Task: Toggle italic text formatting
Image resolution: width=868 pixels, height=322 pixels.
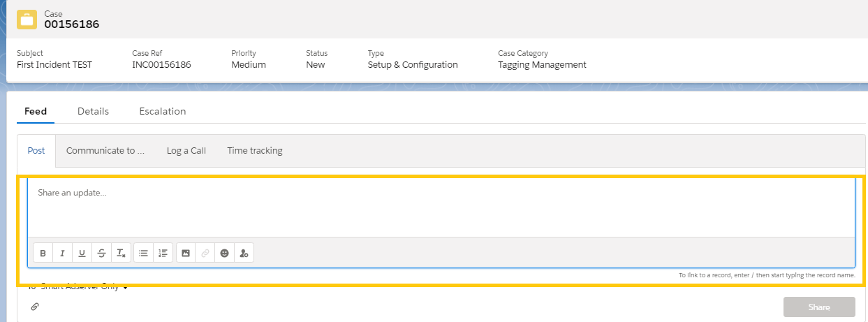Action: point(62,253)
